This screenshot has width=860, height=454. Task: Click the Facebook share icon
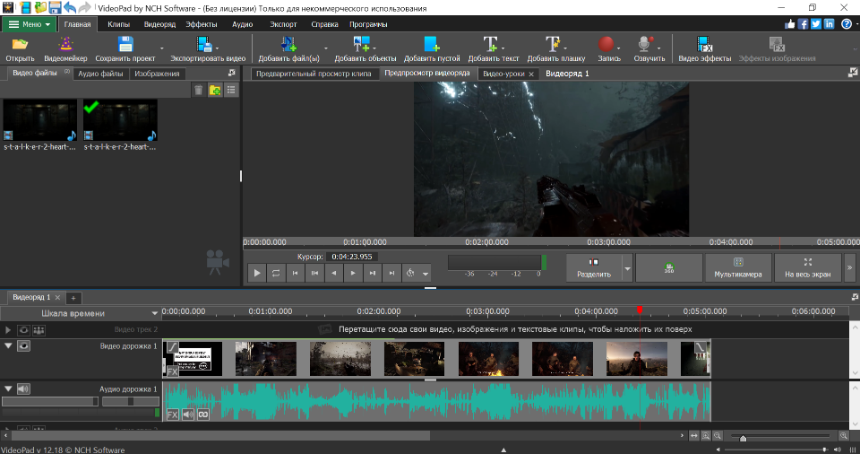click(x=803, y=24)
